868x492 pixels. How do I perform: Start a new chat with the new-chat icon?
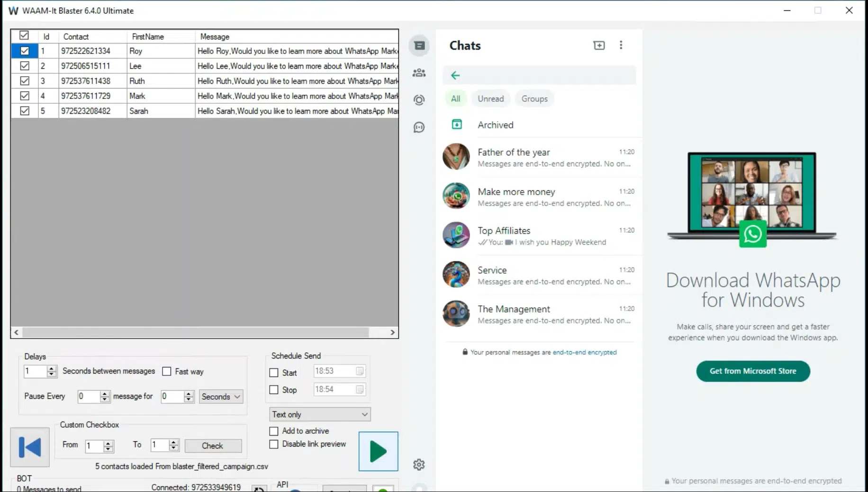[599, 45]
